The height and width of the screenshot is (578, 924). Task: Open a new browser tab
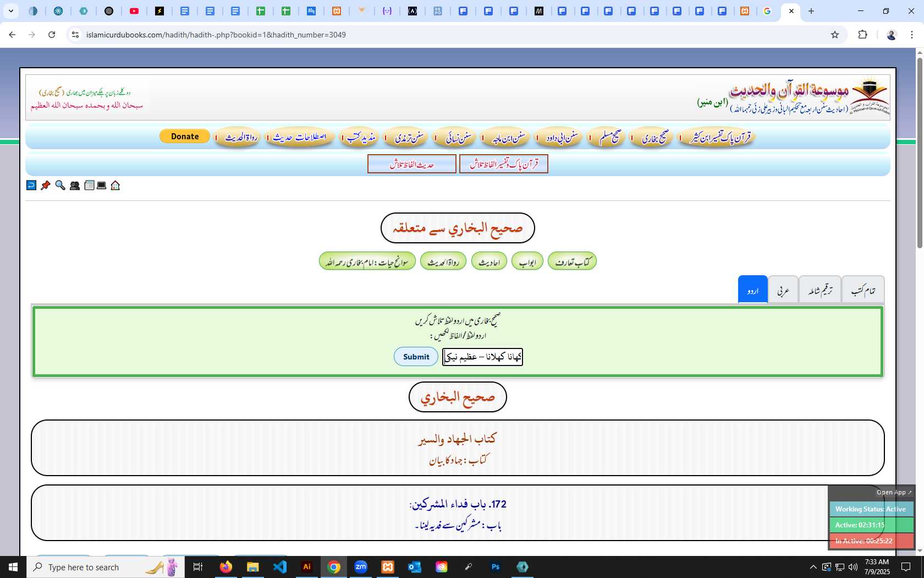point(811,11)
